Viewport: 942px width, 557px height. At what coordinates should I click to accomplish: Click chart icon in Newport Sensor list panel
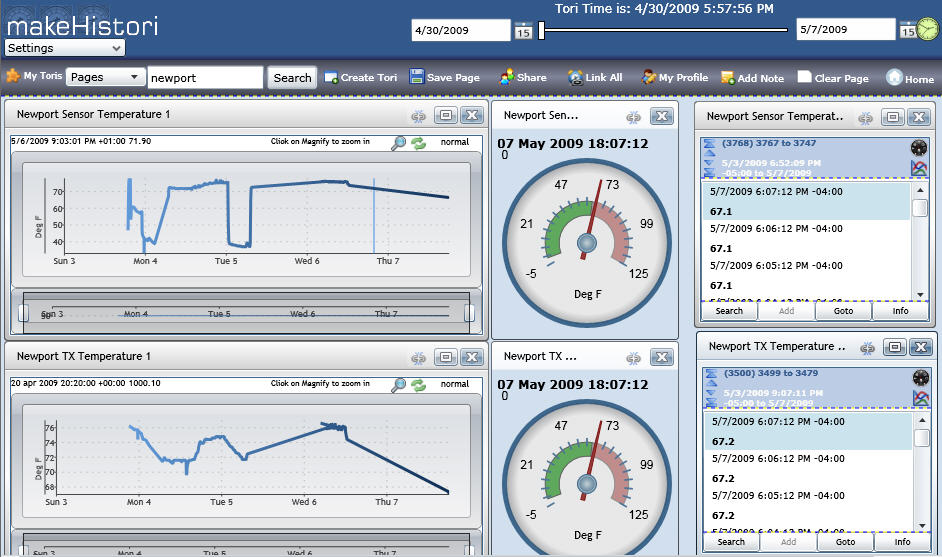(x=919, y=168)
